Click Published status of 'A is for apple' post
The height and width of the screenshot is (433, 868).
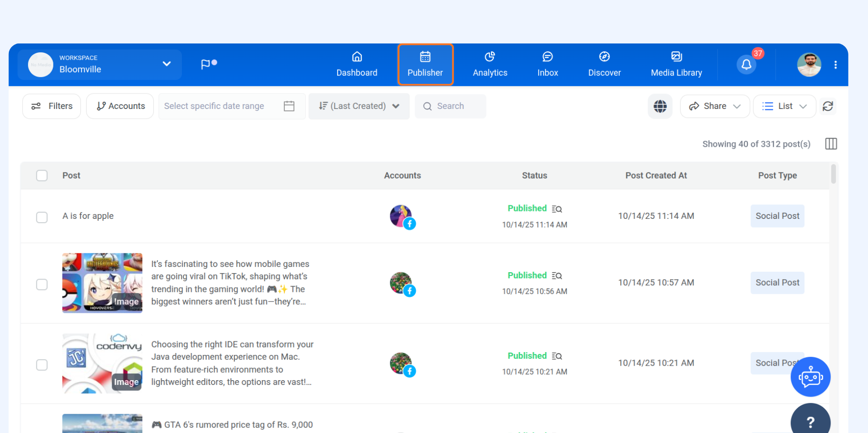click(527, 209)
